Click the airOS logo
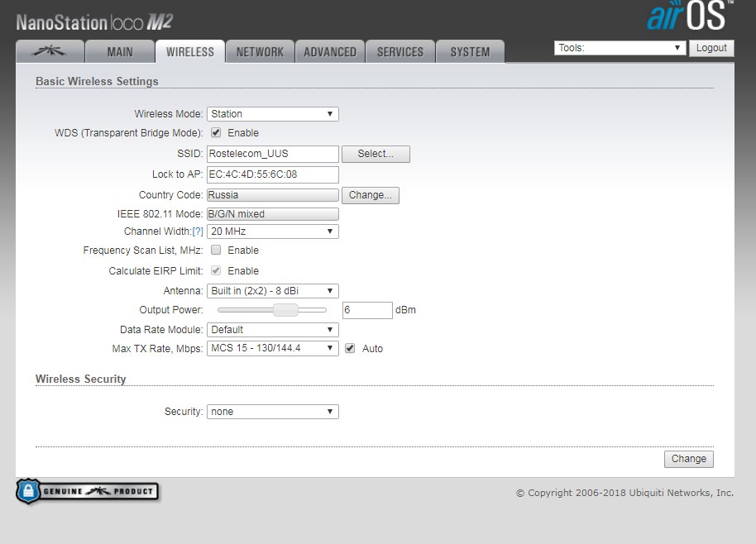This screenshot has height=544, width=756. point(689,16)
